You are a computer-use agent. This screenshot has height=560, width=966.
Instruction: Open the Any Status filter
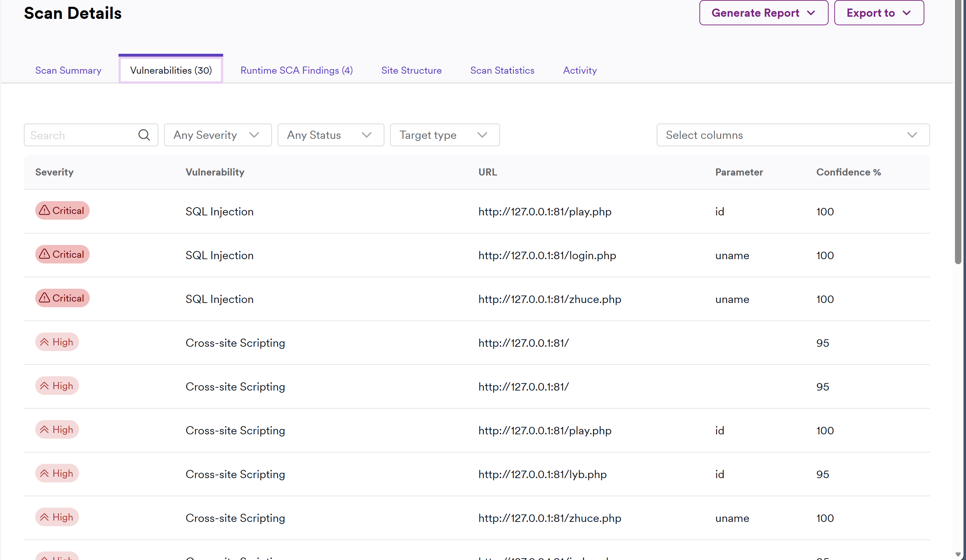pos(330,135)
